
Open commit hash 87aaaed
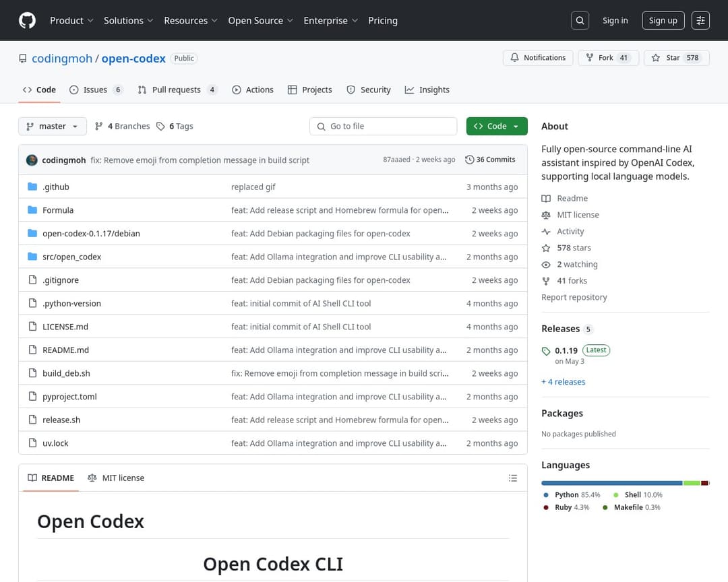(396, 160)
